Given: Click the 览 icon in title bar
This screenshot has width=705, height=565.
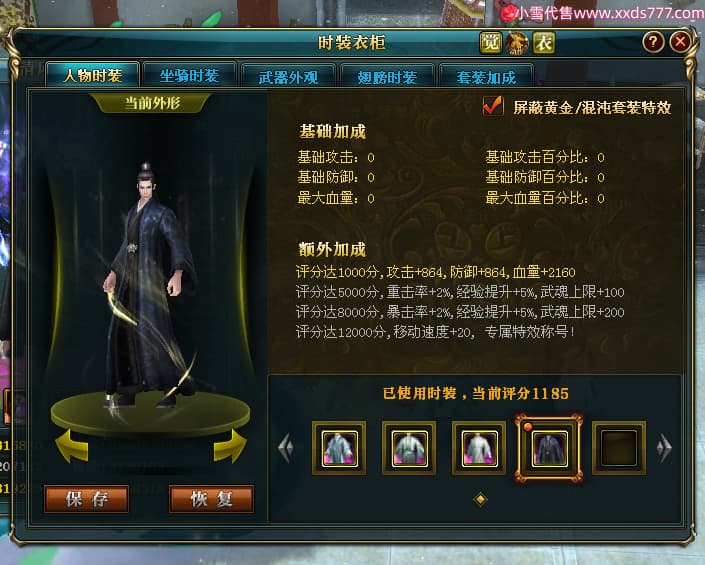Looking at the screenshot, I should click(x=490, y=43).
